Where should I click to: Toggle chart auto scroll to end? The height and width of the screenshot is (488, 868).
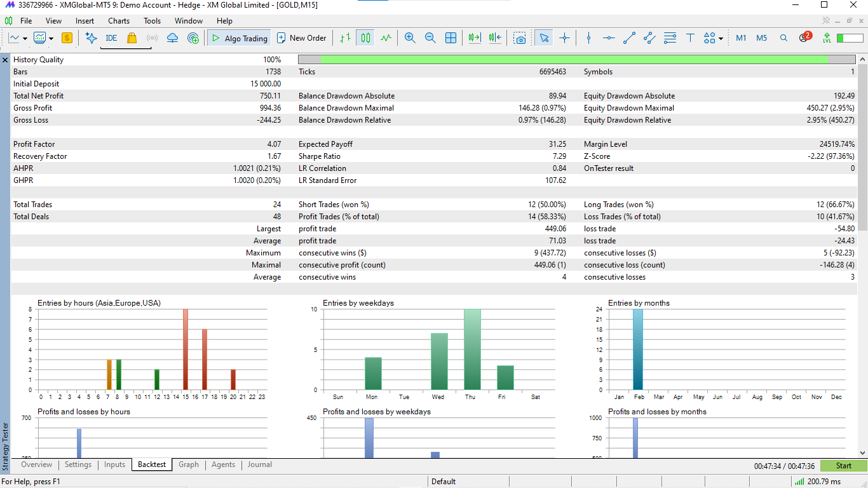pos(475,38)
